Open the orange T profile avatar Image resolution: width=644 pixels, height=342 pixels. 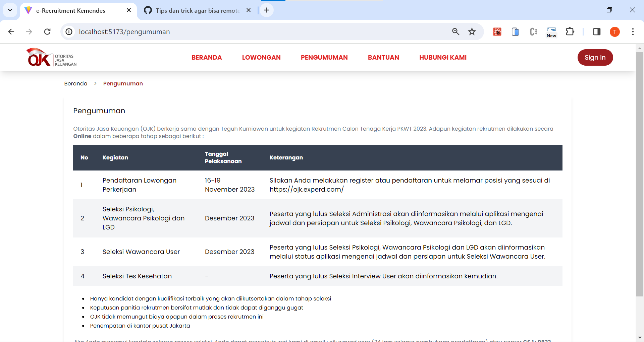(615, 31)
